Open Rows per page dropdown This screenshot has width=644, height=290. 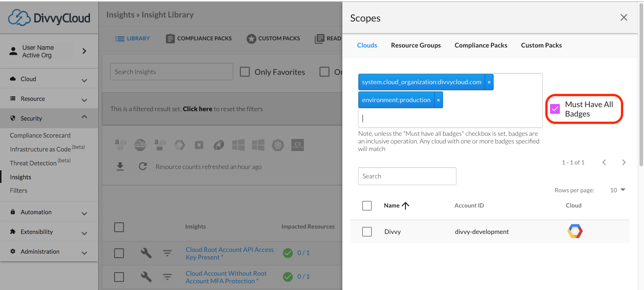tap(618, 190)
